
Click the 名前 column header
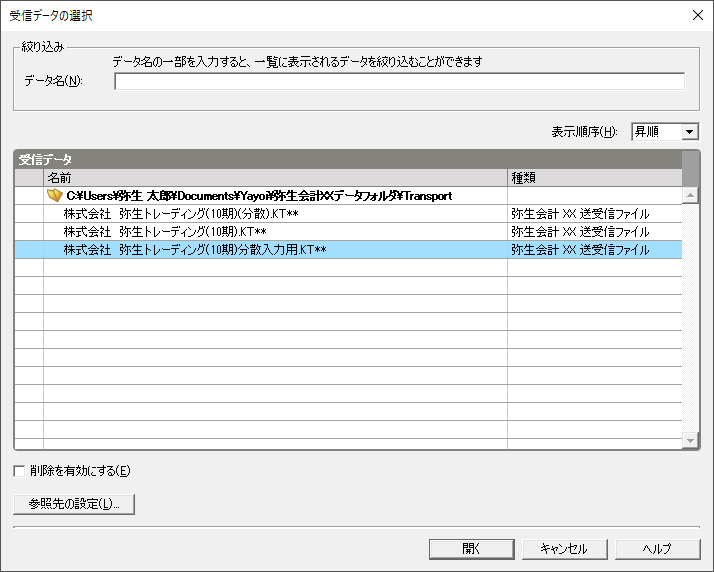tap(275, 178)
